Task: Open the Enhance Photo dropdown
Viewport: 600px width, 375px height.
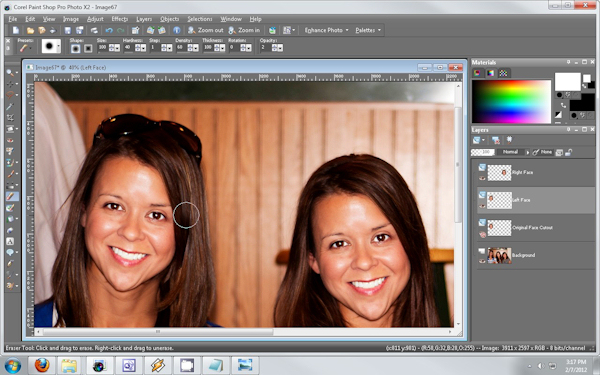Action: (326, 30)
